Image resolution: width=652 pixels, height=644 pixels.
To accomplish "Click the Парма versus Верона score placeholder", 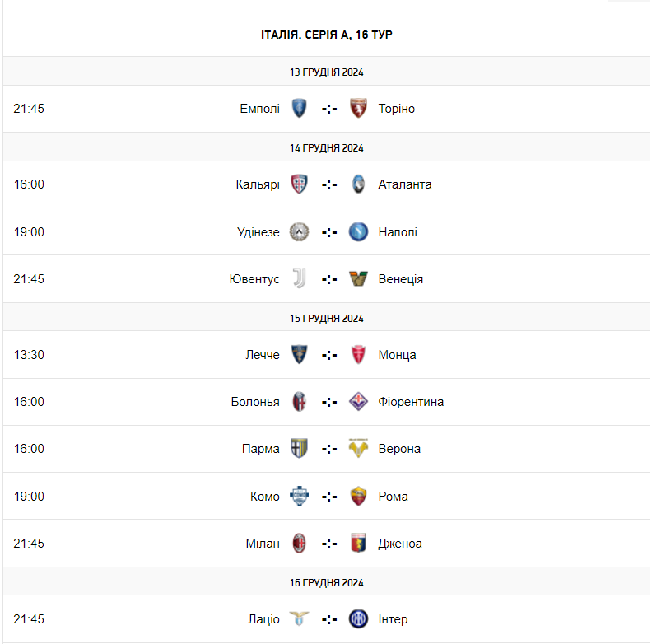I will point(329,449).
